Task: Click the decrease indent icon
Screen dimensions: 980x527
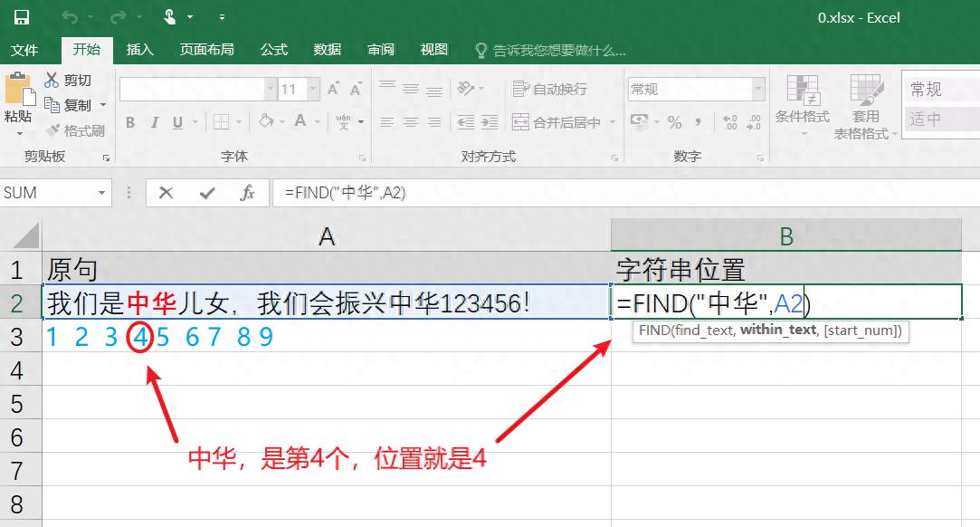Action: 466,122
